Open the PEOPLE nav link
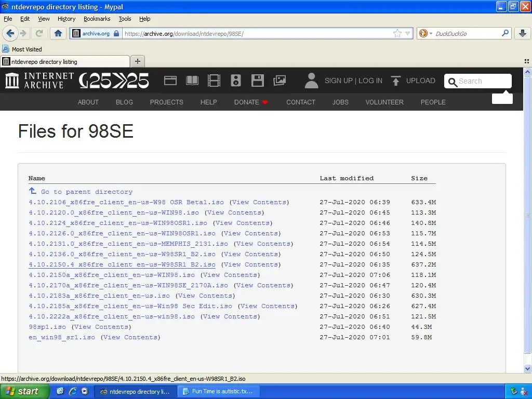This screenshot has width=532, height=399. coord(433,102)
